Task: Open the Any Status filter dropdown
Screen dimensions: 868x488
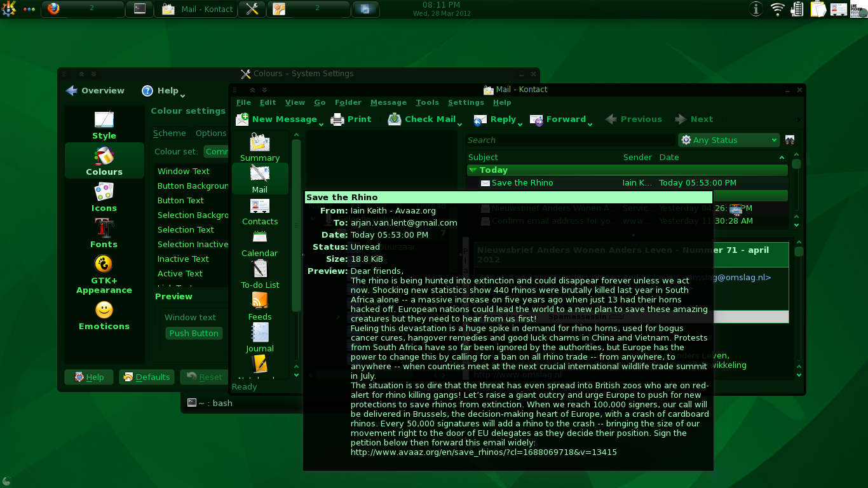Action: tap(729, 140)
